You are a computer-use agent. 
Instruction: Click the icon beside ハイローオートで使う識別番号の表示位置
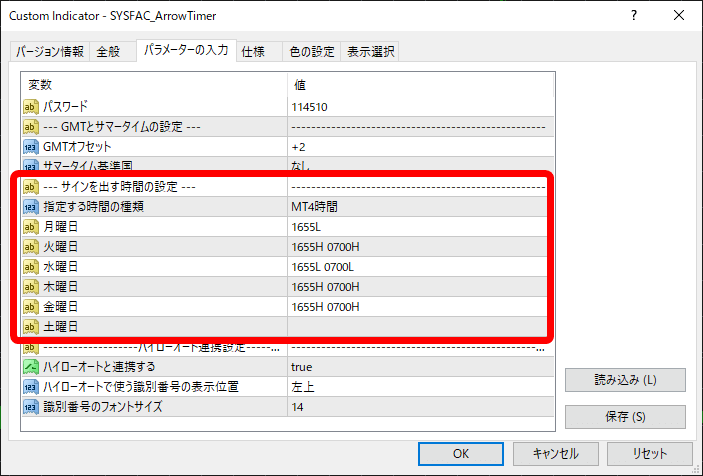coord(31,386)
